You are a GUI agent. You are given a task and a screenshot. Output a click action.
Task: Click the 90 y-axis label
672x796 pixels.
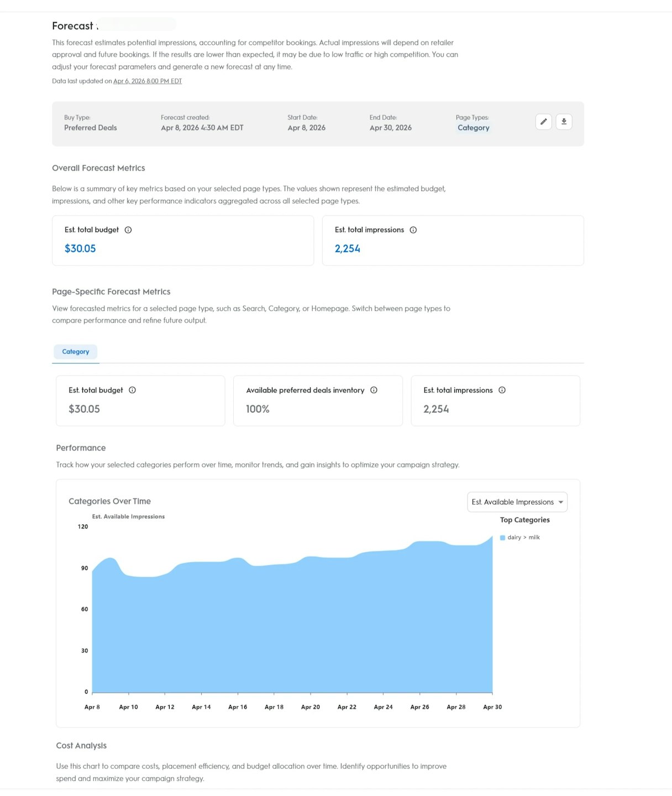click(x=85, y=568)
